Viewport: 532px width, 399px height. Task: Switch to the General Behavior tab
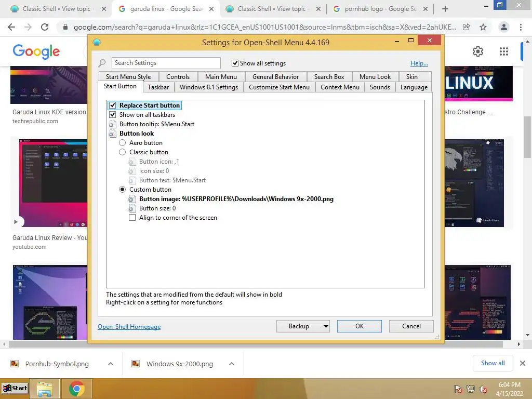point(275,77)
